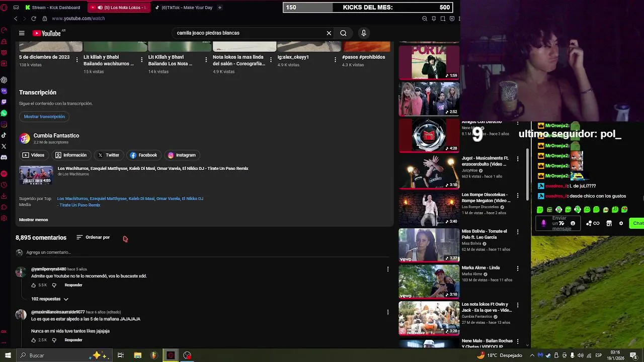Open options menu for maximilianoinsaurralde9077 comment
The height and width of the screenshot is (362, 644).
click(388, 312)
